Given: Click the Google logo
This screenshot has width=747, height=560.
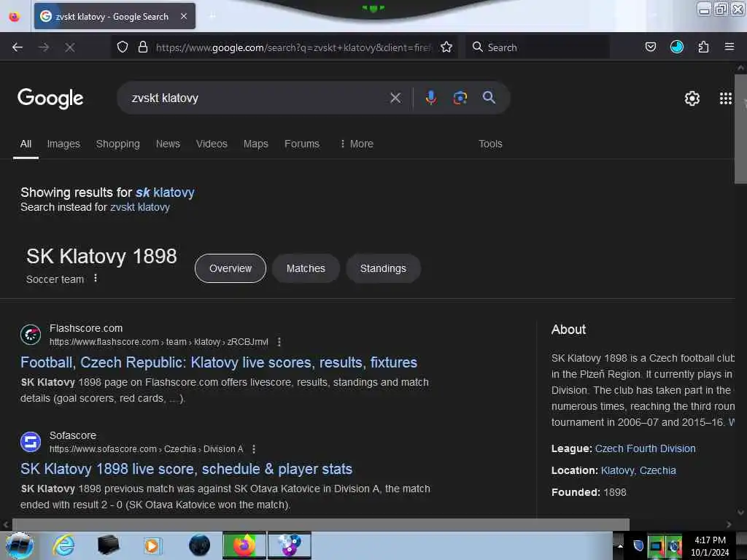Looking at the screenshot, I should pyautogui.click(x=50, y=98).
